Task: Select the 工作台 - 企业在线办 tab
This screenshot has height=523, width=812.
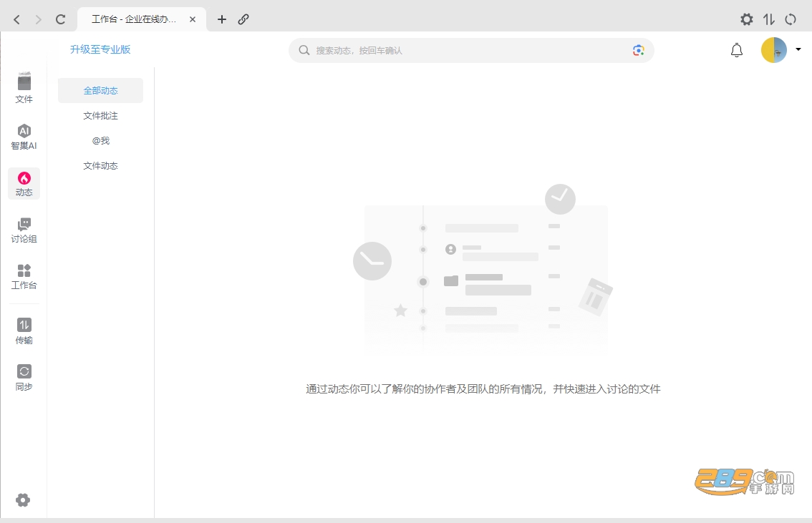Action: [x=141, y=19]
